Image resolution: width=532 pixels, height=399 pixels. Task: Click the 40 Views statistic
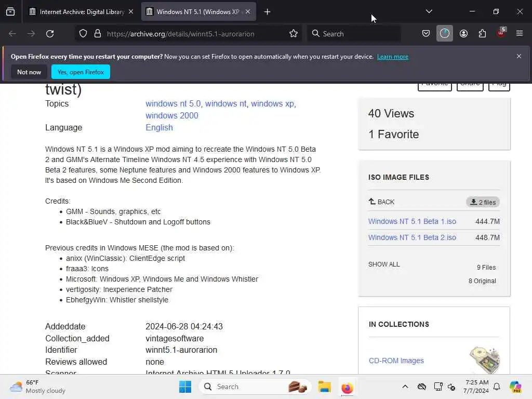pyautogui.click(x=391, y=114)
